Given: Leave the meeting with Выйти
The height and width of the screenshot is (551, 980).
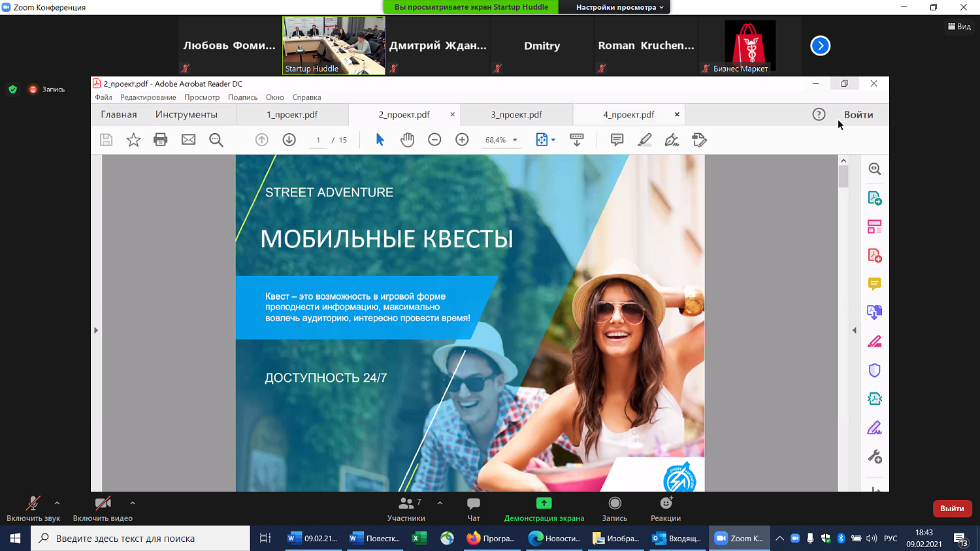Looking at the screenshot, I should click(x=952, y=509).
